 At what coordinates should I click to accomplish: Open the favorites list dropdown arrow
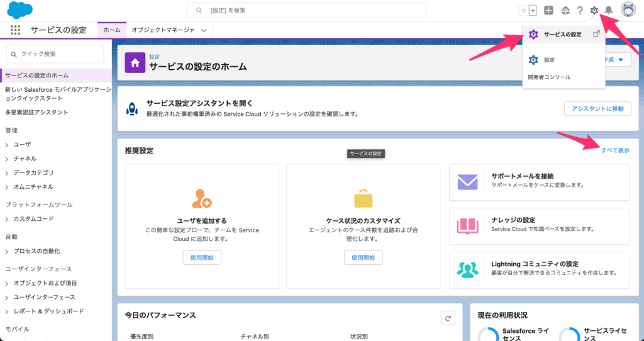[x=533, y=10]
